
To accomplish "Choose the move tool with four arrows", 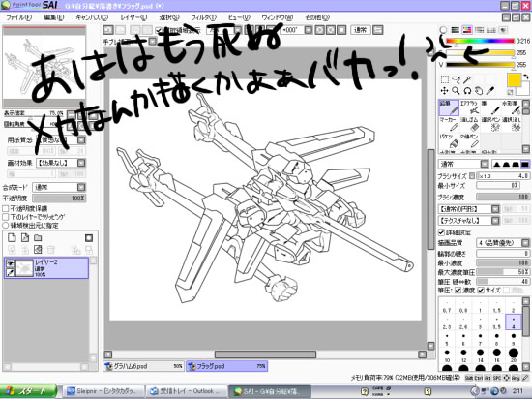I will click(444, 91).
